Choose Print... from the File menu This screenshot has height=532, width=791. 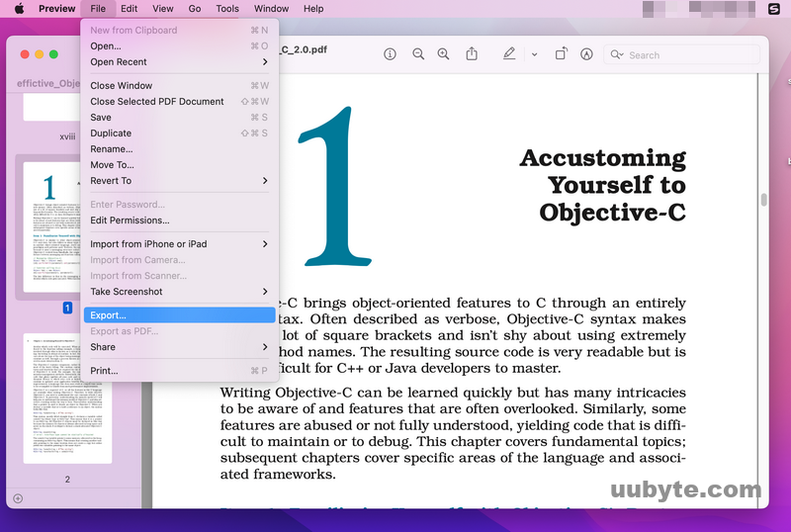coord(179,371)
